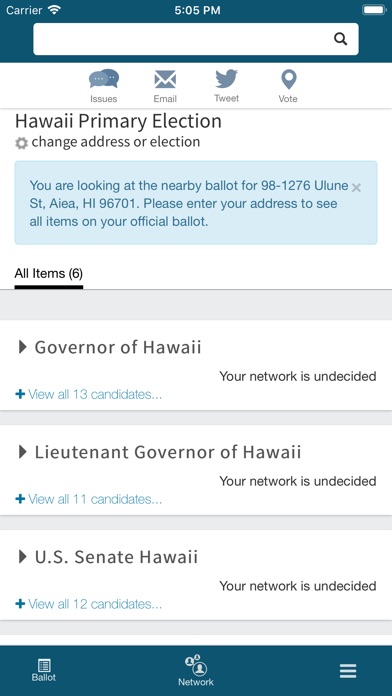View all 11 candidates link

pyautogui.click(x=88, y=499)
